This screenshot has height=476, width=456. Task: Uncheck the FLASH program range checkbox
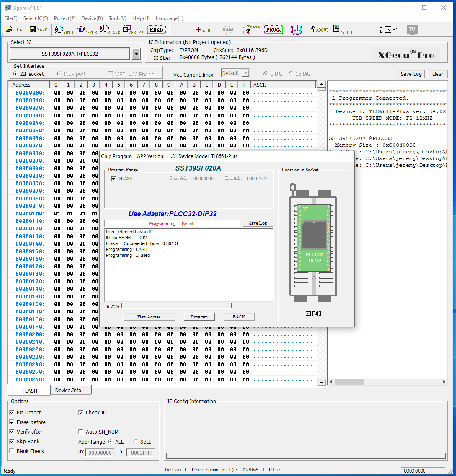[x=113, y=178]
